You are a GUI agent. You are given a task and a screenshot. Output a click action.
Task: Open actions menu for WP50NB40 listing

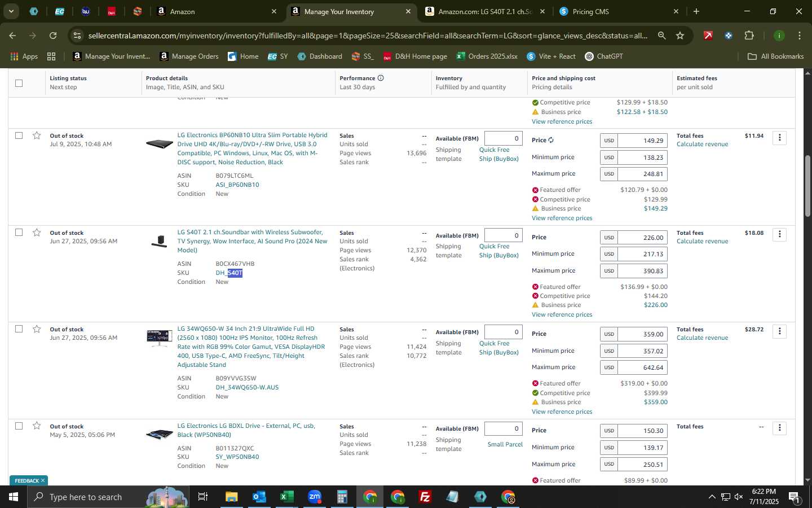click(780, 428)
